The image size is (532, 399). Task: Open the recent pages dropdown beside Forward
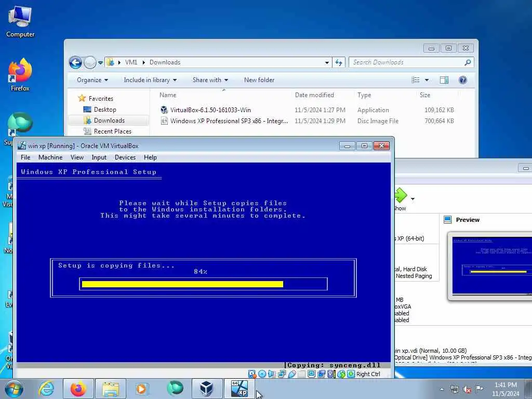click(100, 63)
